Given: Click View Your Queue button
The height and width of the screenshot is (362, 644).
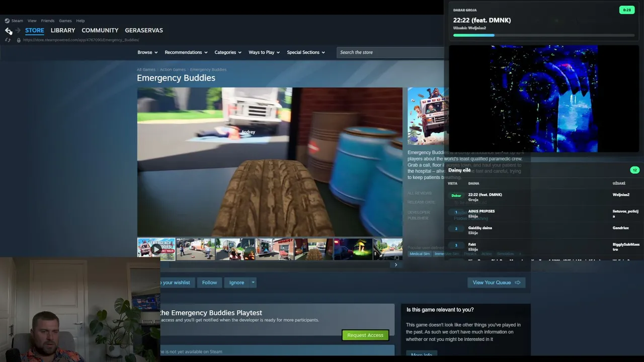Looking at the screenshot, I should (496, 283).
